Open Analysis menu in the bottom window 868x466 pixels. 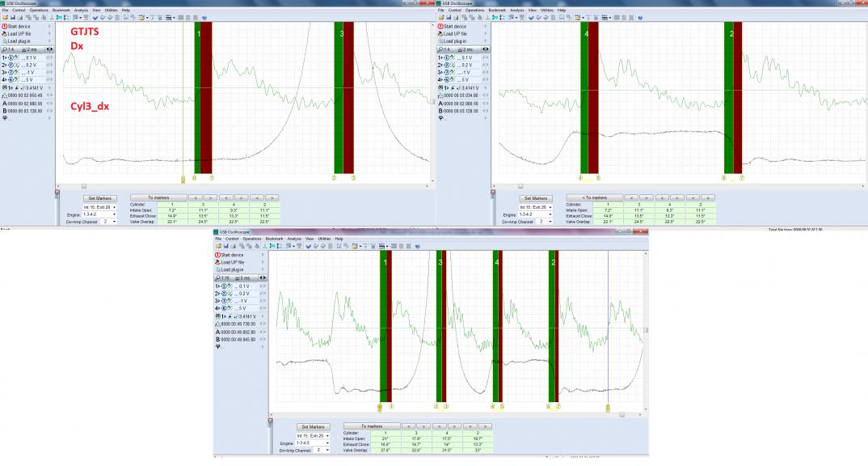[293, 239]
